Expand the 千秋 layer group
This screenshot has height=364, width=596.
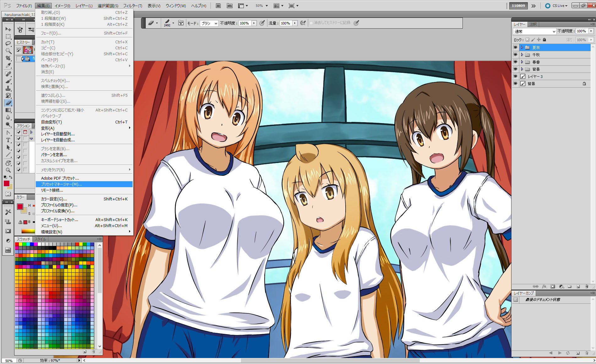[x=522, y=55]
